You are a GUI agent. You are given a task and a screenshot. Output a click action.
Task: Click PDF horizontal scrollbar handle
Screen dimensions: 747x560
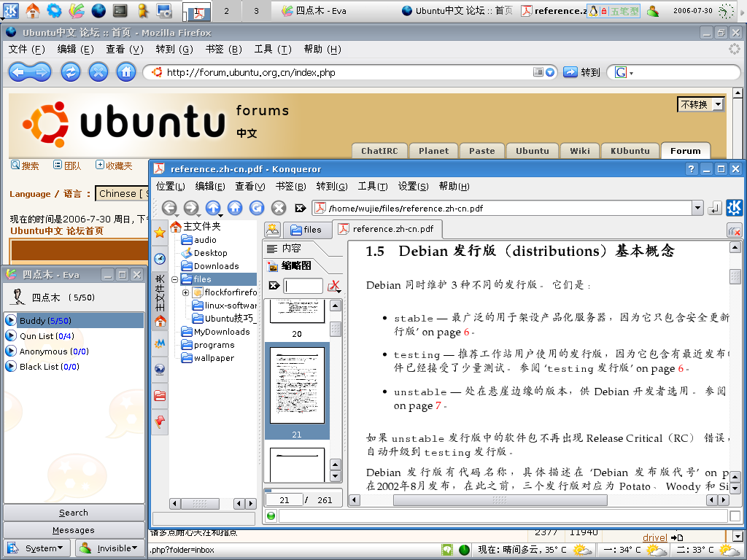tap(500, 500)
